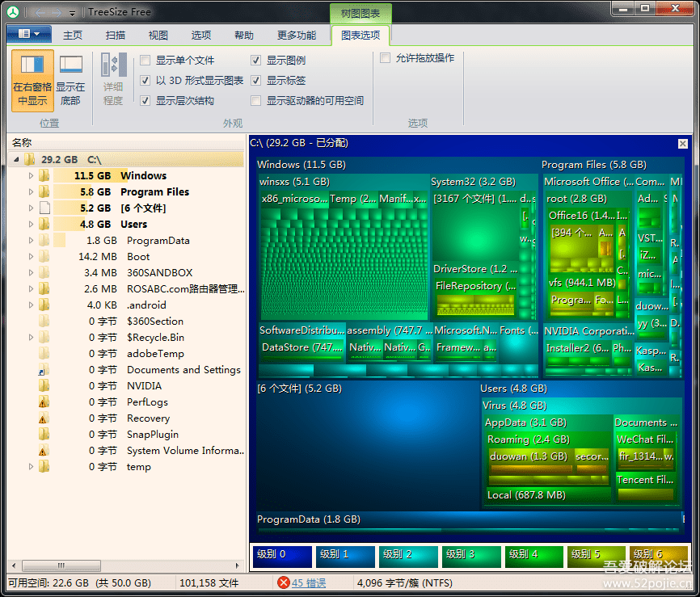This screenshot has width=700, height=597.
Task: Open the 扫描 ribbon tab
Action: coord(116,35)
